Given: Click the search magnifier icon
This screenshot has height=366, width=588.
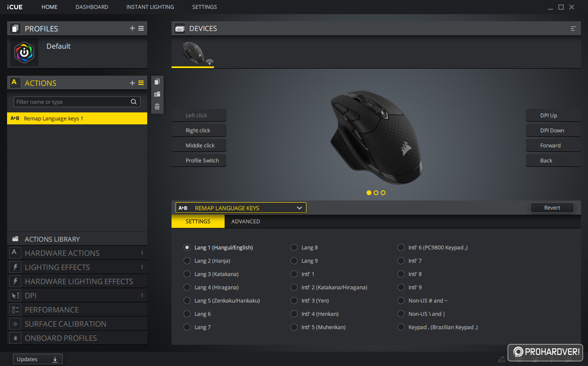Looking at the screenshot, I should (134, 102).
